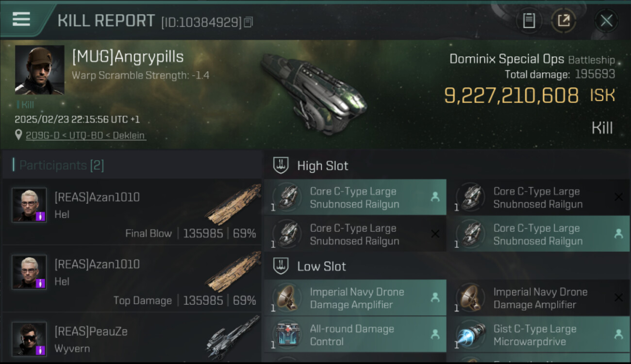Click the High Slot section icon

point(281,165)
